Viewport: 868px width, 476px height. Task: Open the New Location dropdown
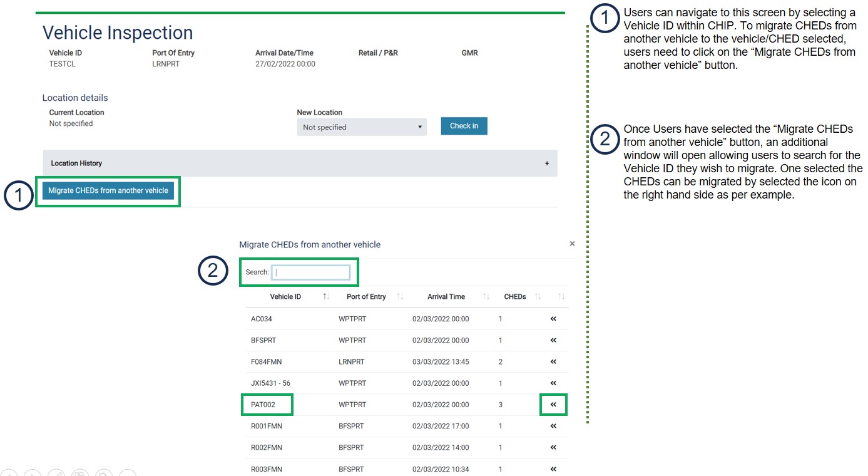tap(362, 127)
